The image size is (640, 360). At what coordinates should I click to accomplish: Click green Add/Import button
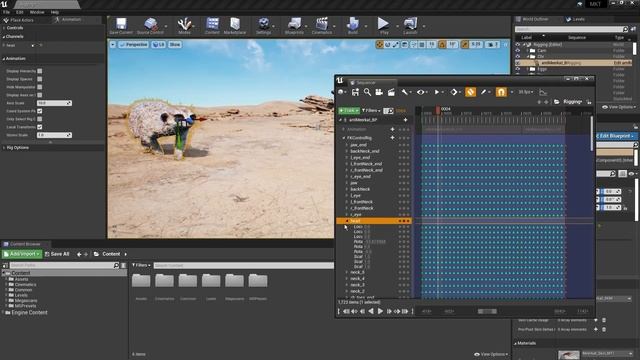tap(22, 254)
